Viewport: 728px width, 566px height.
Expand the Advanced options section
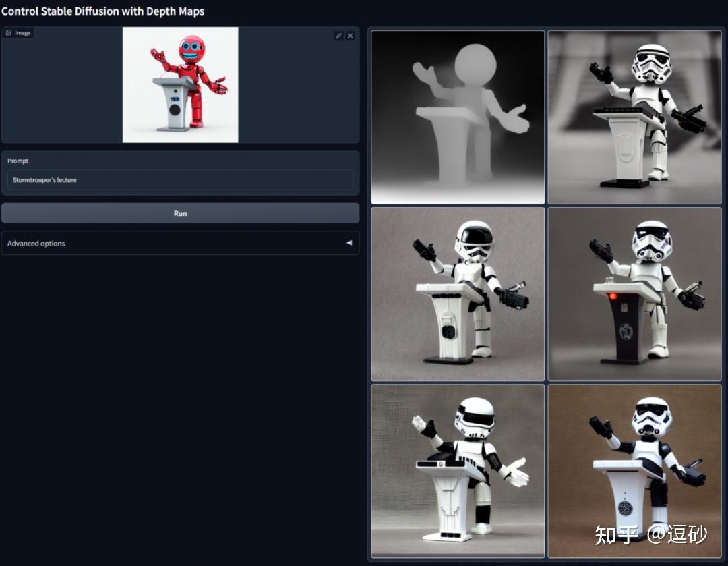tap(180, 243)
